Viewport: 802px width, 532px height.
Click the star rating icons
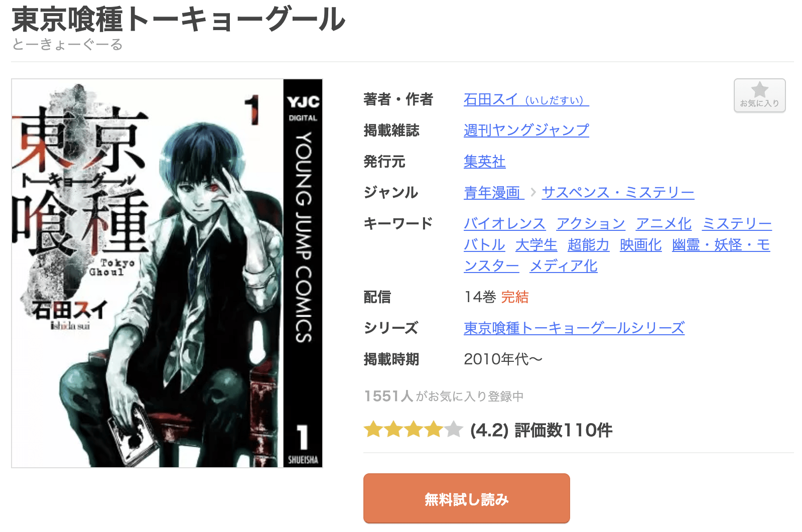pyautogui.click(x=413, y=430)
